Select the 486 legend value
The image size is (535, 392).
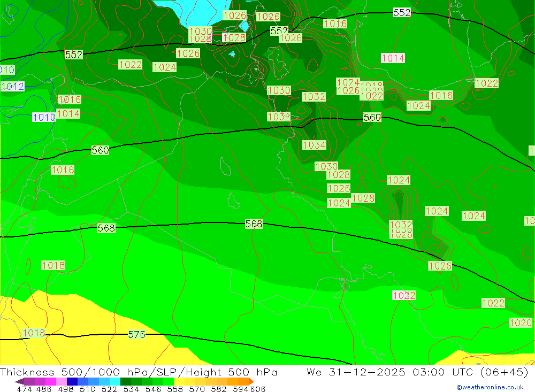44,389
